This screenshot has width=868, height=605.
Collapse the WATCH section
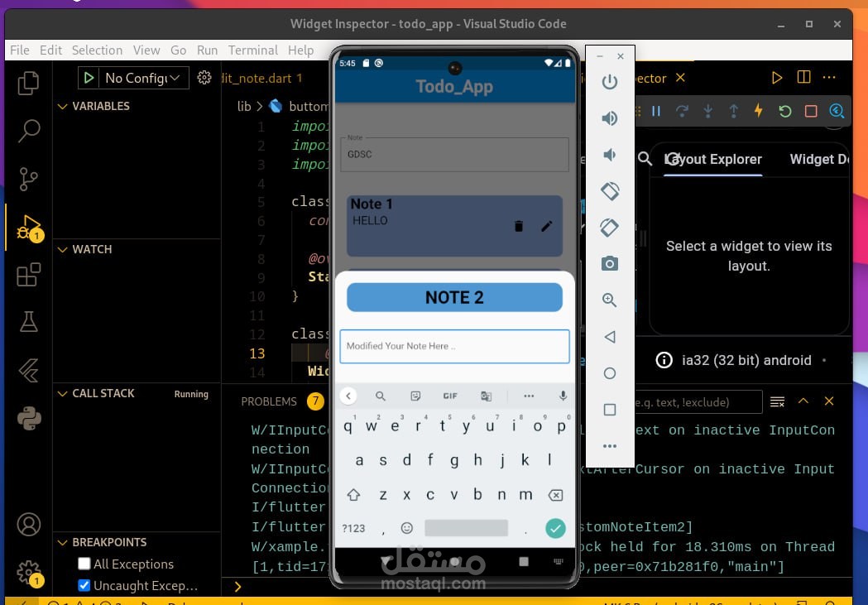click(x=63, y=250)
